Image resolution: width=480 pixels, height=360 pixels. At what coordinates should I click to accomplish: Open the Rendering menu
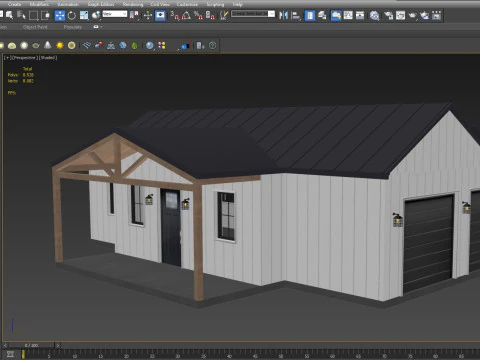(x=133, y=4)
